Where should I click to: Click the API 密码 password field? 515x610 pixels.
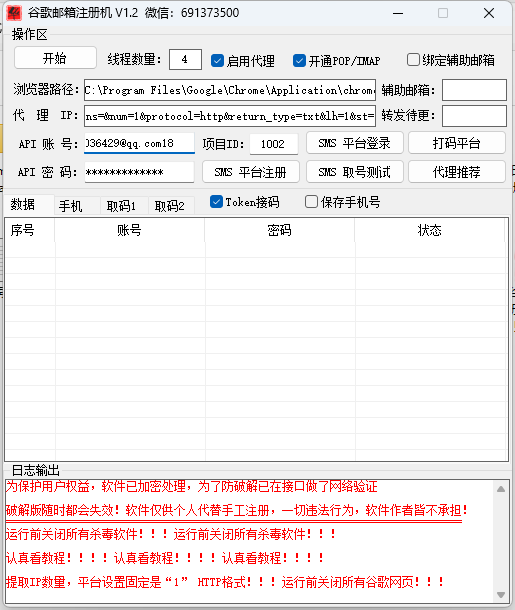pos(139,172)
